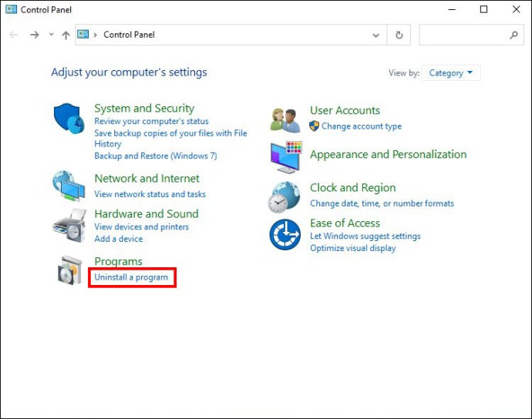
Task: Click Add a device link
Action: pyautogui.click(x=119, y=239)
